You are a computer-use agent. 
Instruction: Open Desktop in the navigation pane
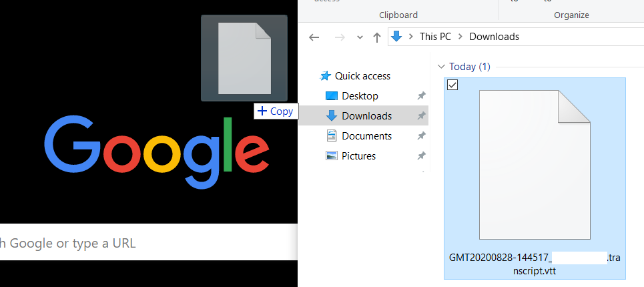pyautogui.click(x=360, y=96)
